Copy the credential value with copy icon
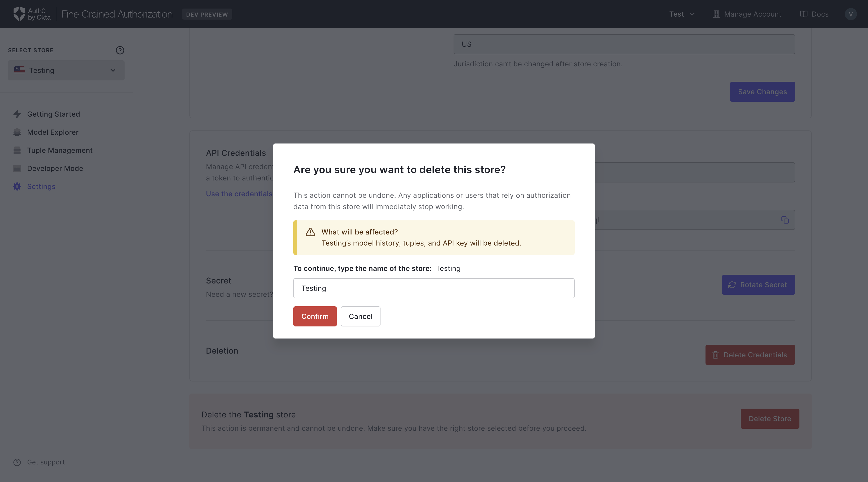Screen dimensions: 868x482 click(x=785, y=220)
